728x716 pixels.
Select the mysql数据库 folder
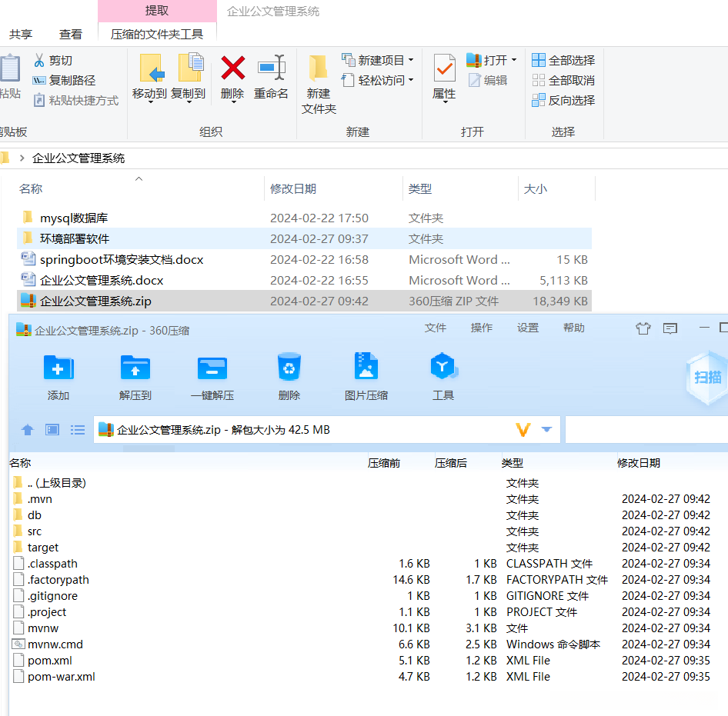pos(304,218)
